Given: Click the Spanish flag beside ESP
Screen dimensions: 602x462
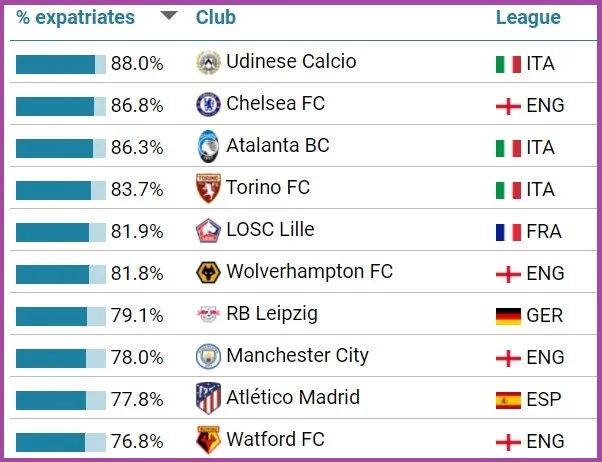Looking at the screenshot, I should pos(508,400).
